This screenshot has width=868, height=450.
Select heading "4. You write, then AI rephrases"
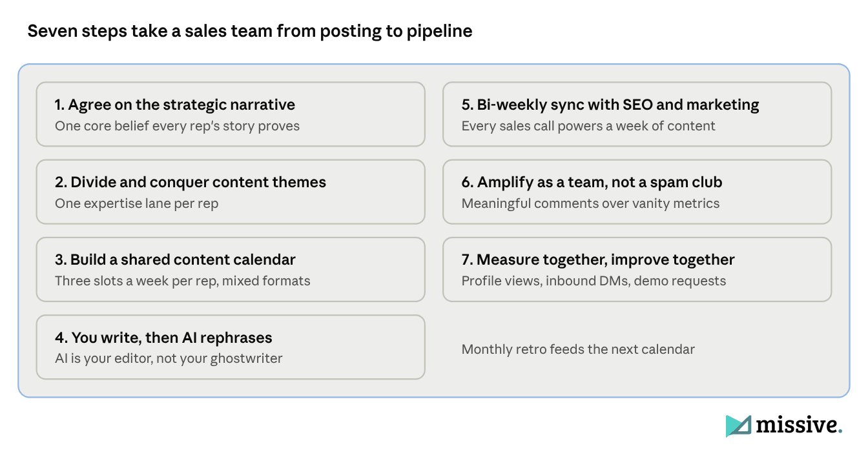[163, 337]
